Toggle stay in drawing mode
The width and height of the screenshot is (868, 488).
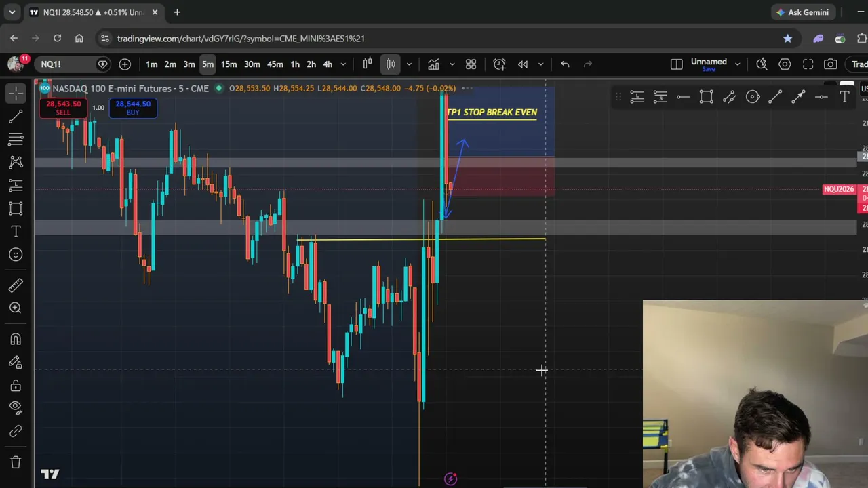[x=16, y=362]
